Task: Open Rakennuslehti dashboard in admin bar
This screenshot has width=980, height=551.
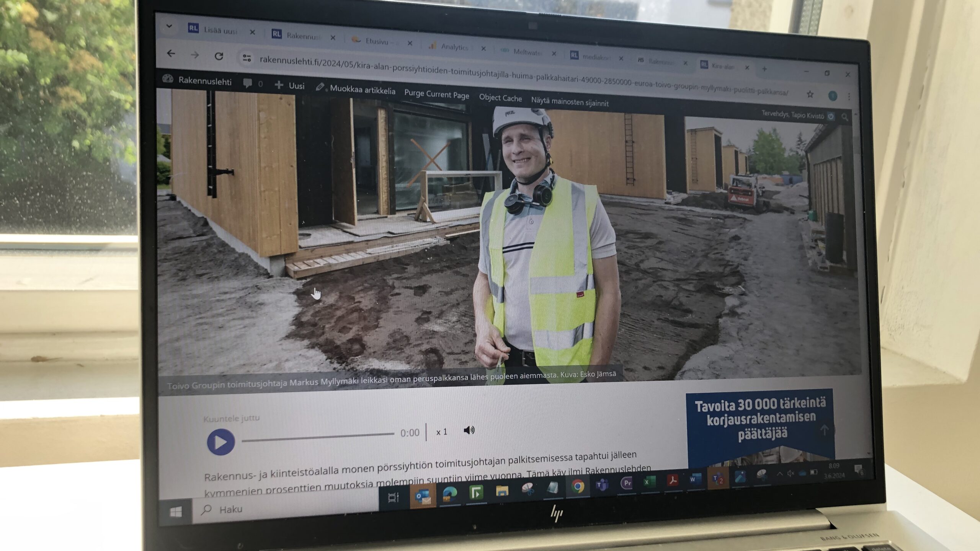Action: pyautogui.click(x=197, y=80)
